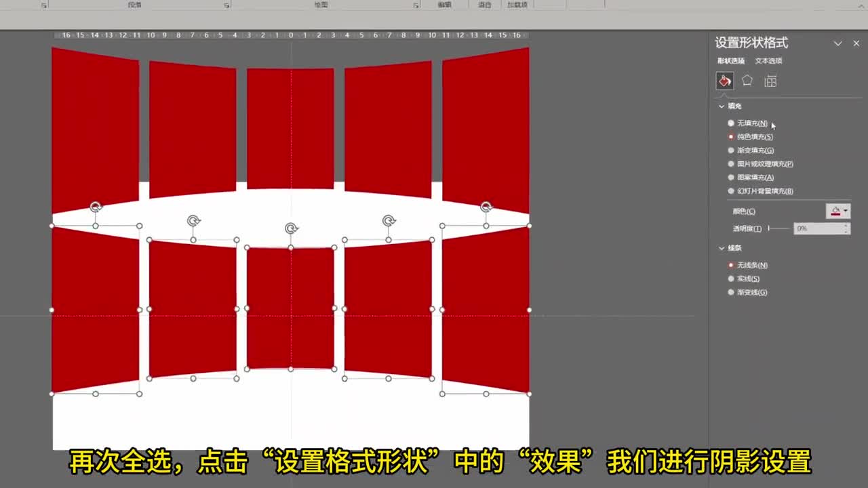Collapse the 填充 section
This screenshot has height=488, width=868.
click(x=722, y=106)
